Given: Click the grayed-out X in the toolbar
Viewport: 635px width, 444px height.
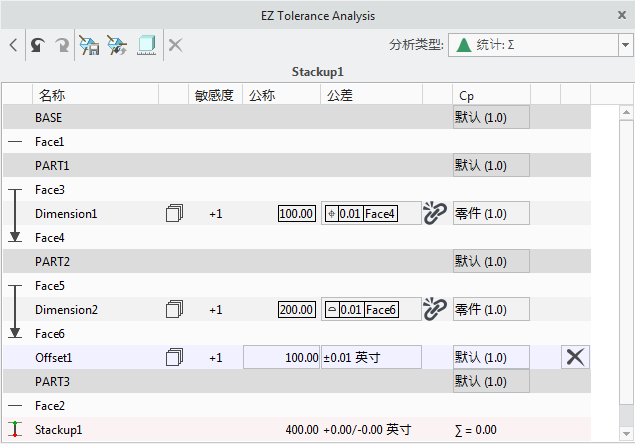Looking at the screenshot, I should tap(175, 45).
